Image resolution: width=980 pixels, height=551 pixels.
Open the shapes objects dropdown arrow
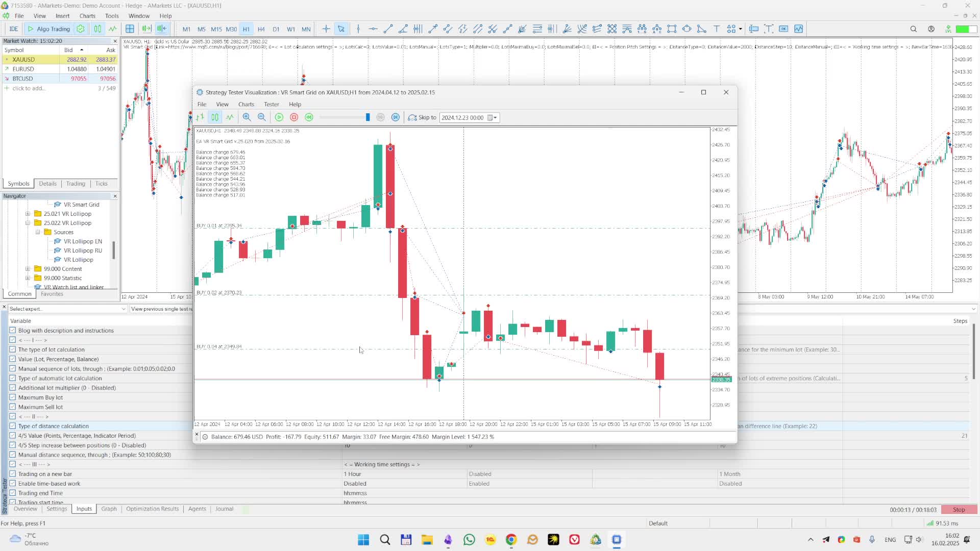(x=740, y=29)
